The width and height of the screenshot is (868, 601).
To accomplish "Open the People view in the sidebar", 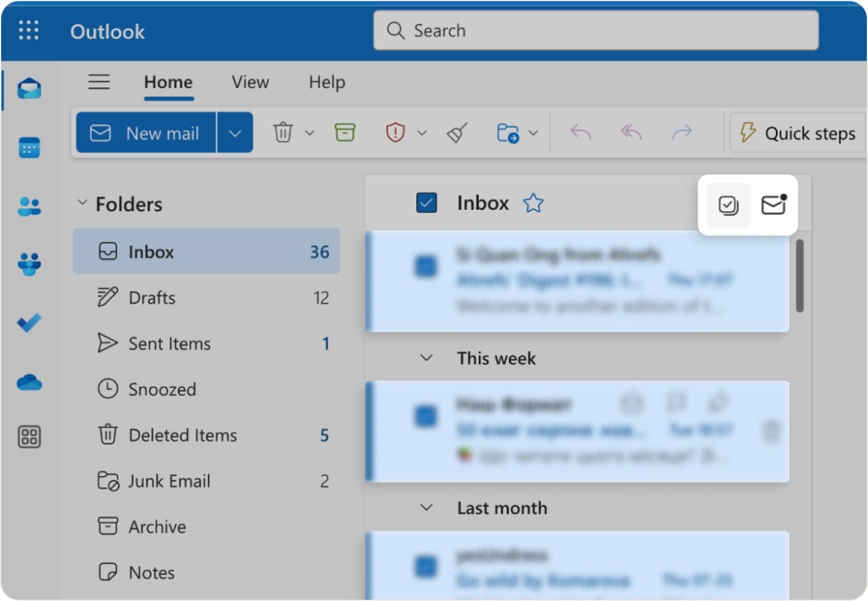I will [x=29, y=206].
